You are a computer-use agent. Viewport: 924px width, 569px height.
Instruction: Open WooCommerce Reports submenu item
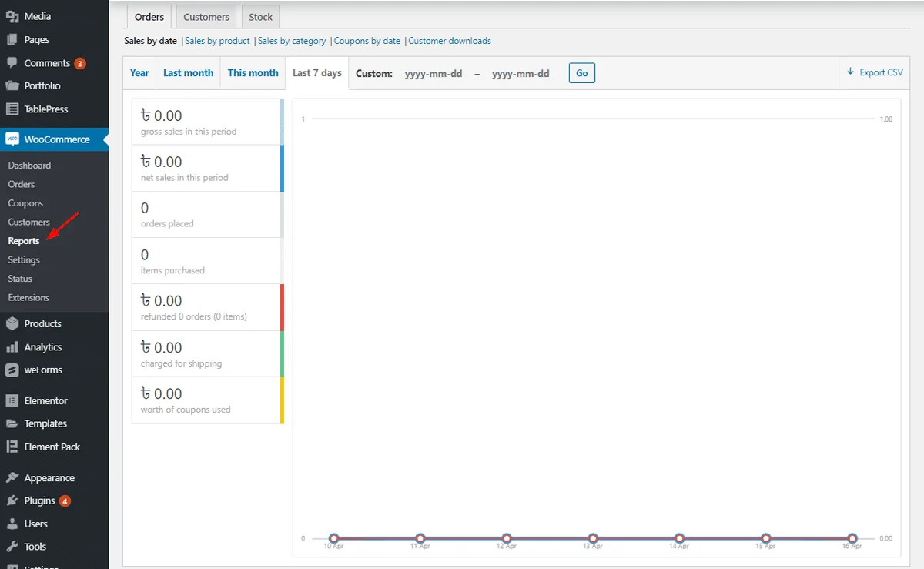click(24, 241)
